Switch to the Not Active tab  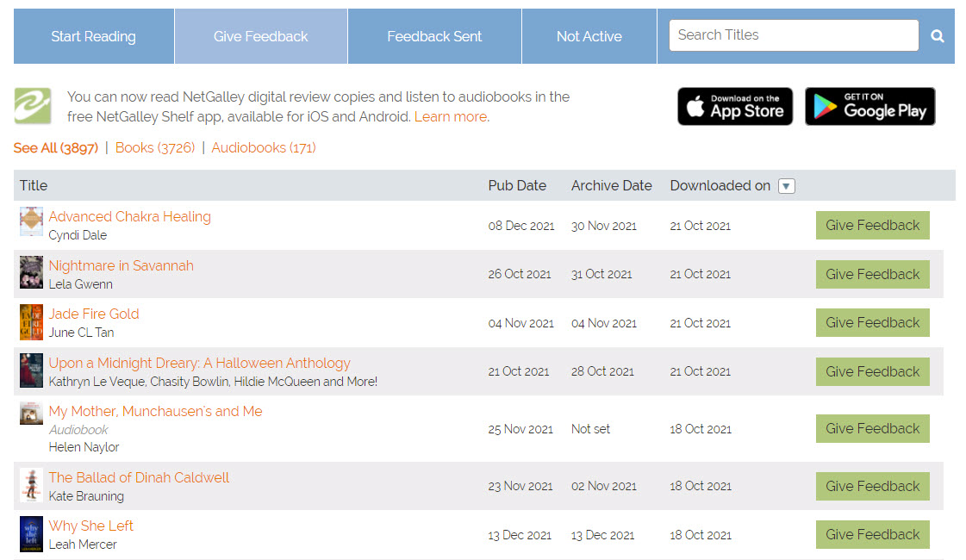tap(589, 36)
